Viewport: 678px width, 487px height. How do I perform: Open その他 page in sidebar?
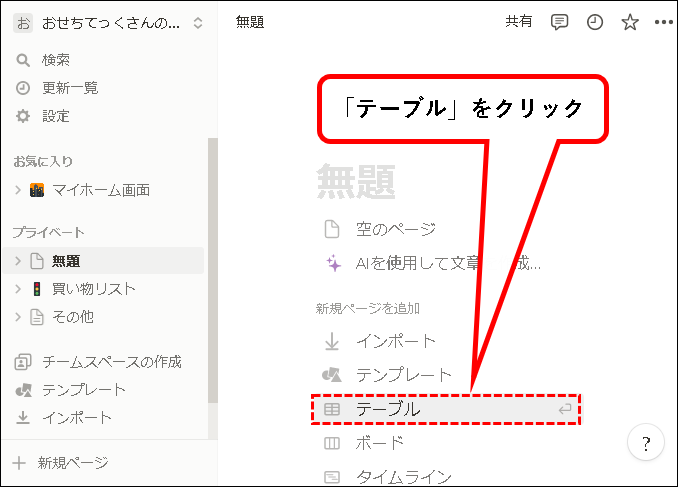(73, 317)
